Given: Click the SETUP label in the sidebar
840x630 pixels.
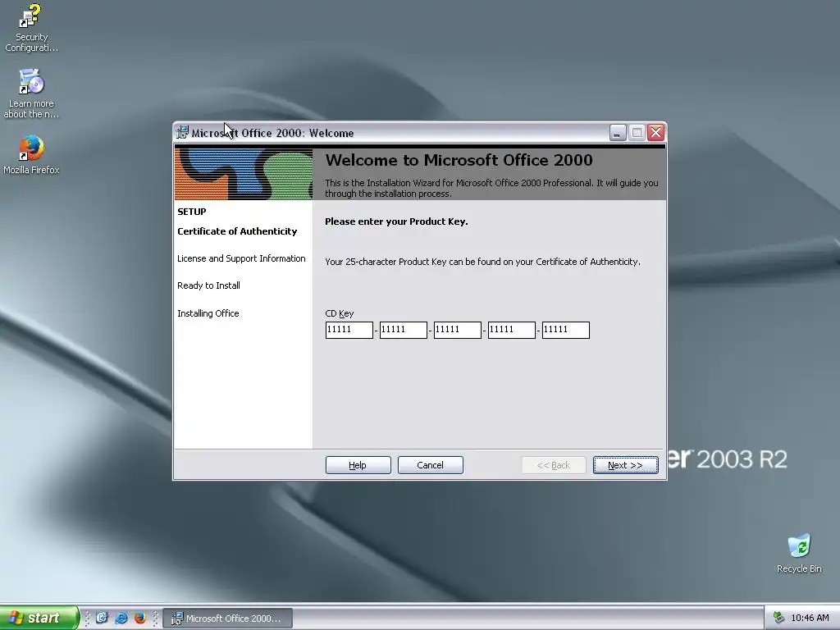Looking at the screenshot, I should (191, 212).
